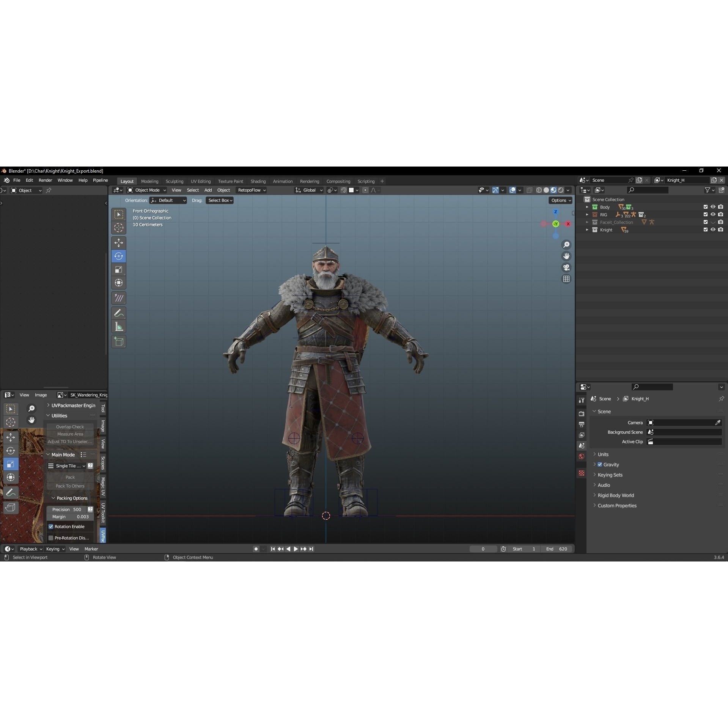Adjust the Margin value slider
728x728 pixels.
(x=70, y=516)
